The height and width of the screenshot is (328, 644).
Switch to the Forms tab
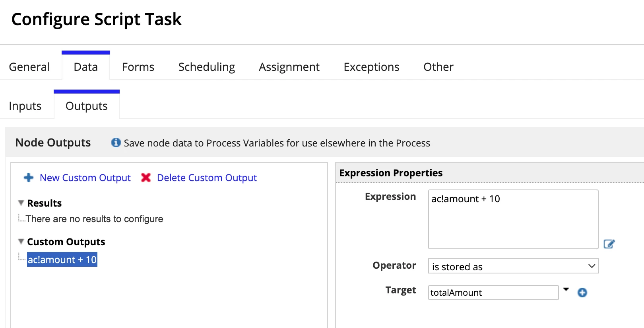[138, 67]
